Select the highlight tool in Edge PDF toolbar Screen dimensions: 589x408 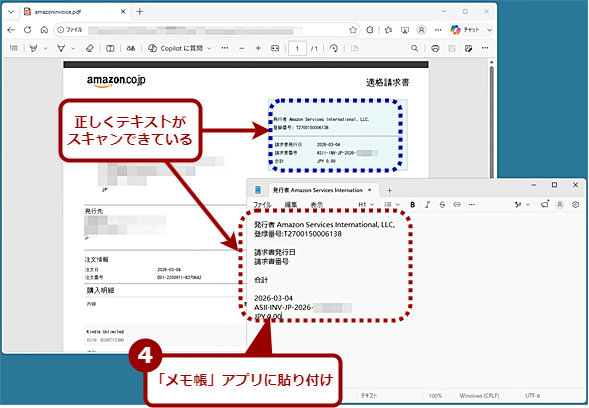(34, 48)
